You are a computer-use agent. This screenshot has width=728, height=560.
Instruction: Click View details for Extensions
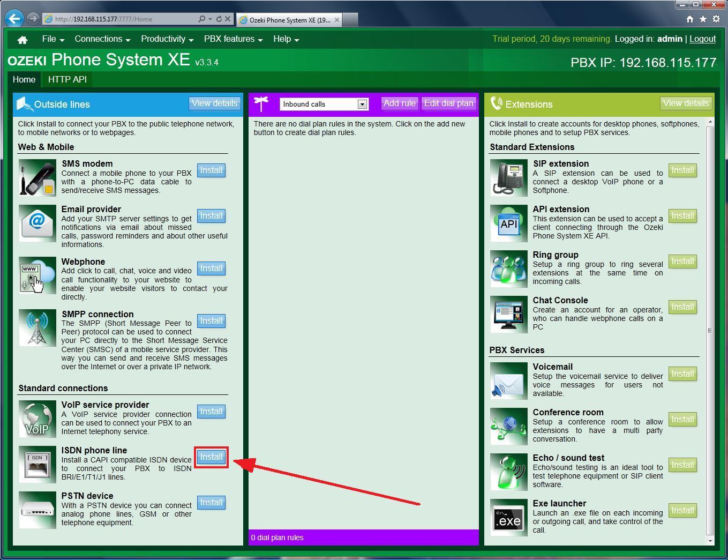pyautogui.click(x=686, y=103)
